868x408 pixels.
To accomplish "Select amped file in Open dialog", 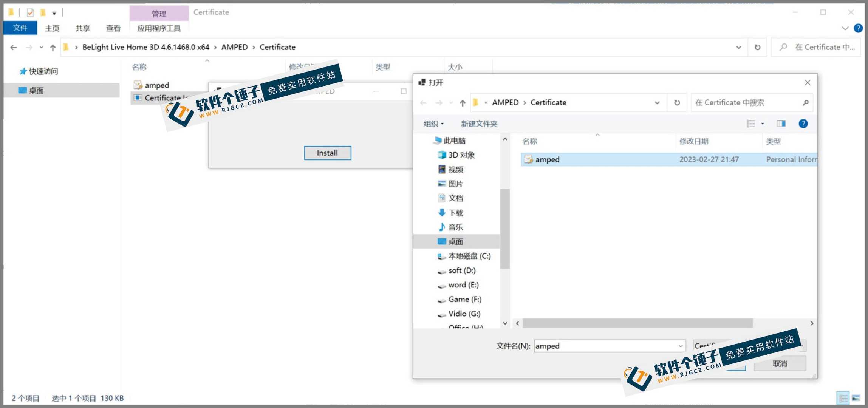I will pos(669,159).
